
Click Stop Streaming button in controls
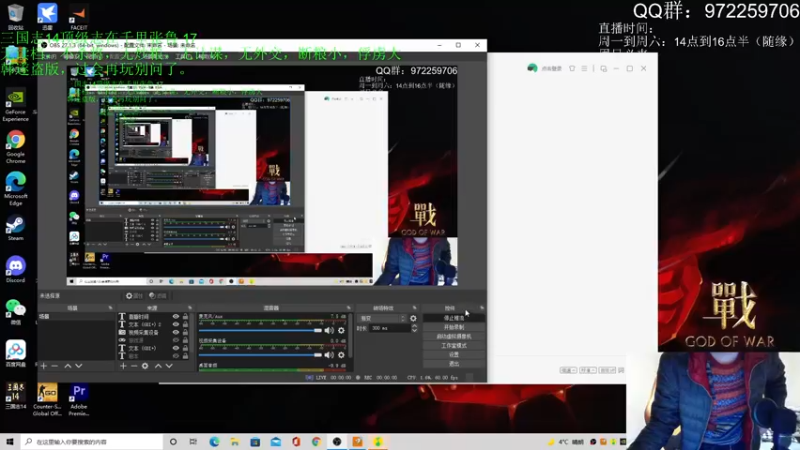click(454, 318)
